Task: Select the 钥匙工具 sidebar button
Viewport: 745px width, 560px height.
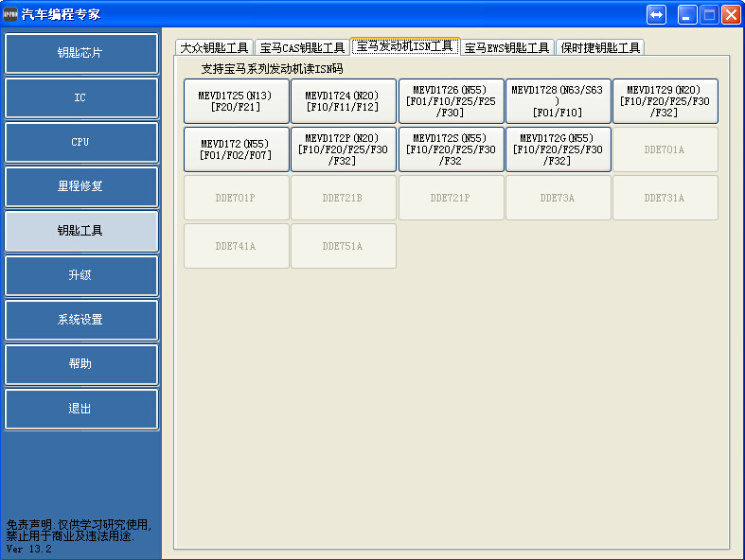Action: (x=81, y=232)
